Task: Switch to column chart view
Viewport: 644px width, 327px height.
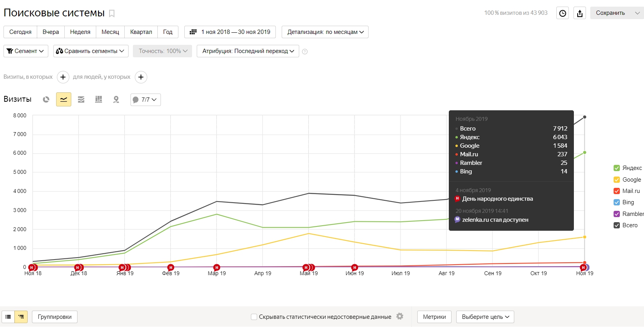Action: pyautogui.click(x=99, y=99)
